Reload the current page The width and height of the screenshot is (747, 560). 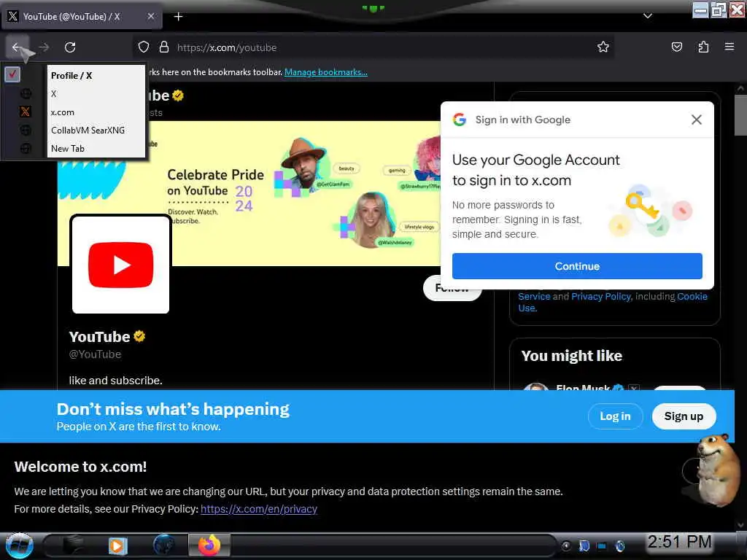(70, 47)
